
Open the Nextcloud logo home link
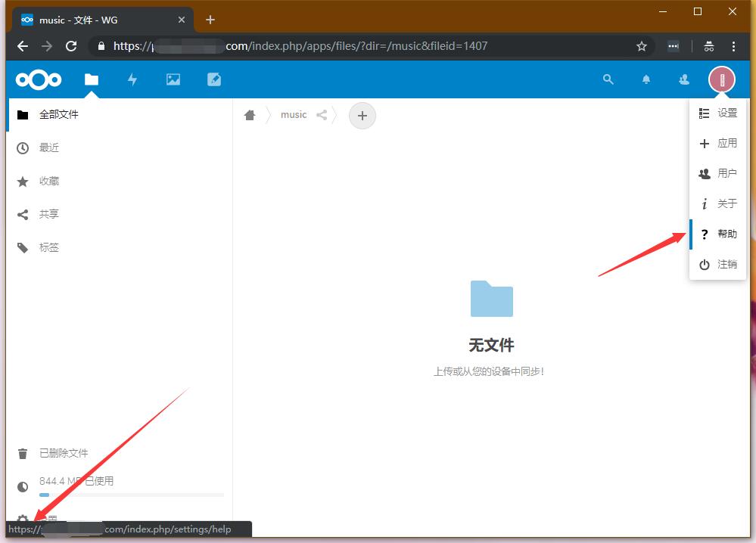39,79
